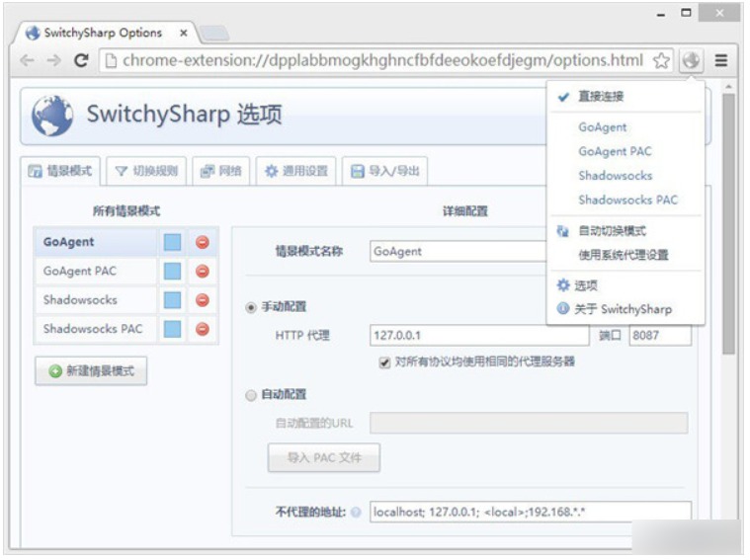Open 关于 SwitchySharp from the popup menu
The image size is (750, 560).
point(625,309)
